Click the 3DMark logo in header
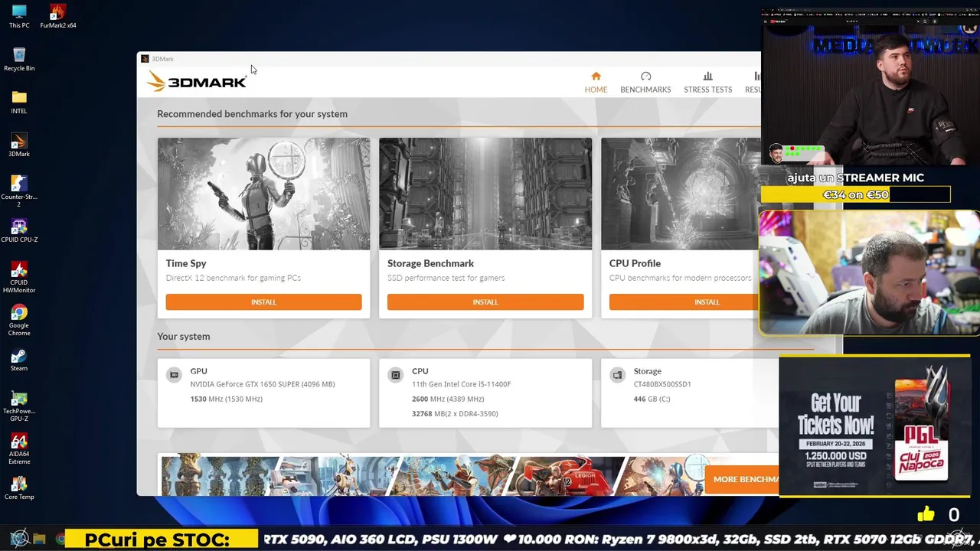Image resolution: width=980 pixels, height=551 pixels. (196, 81)
